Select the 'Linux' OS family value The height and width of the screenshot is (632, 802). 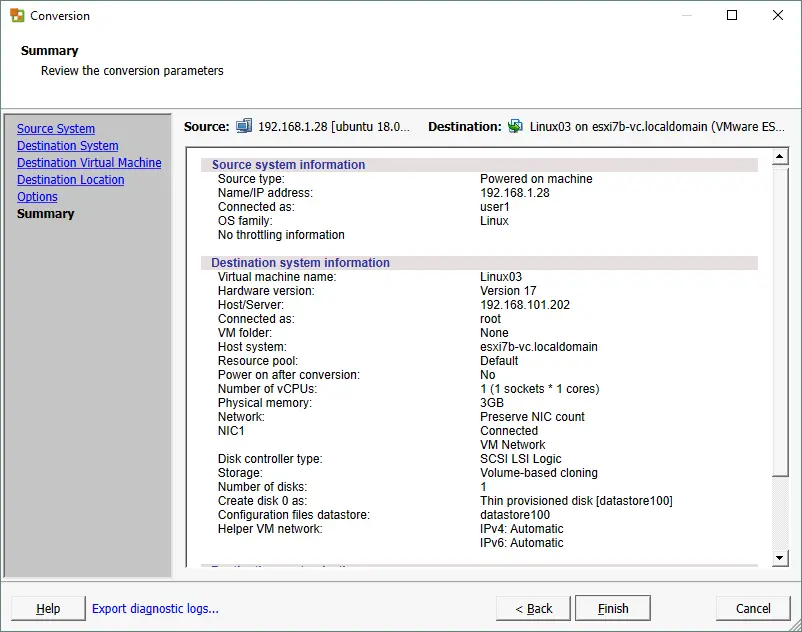[x=494, y=221]
